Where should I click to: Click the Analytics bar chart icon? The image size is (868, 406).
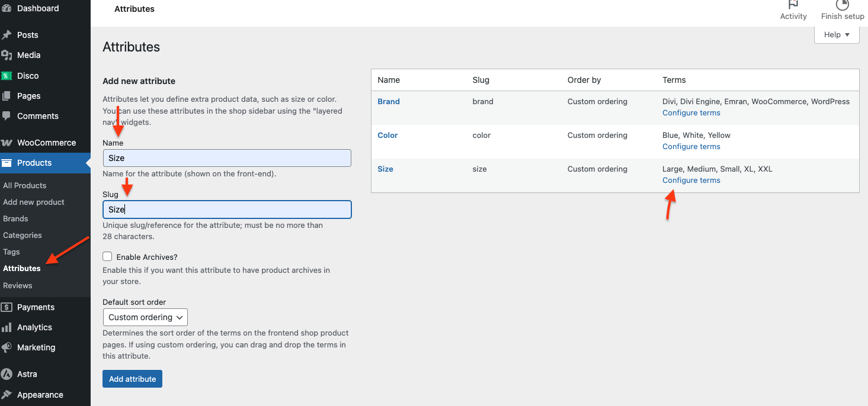(7, 327)
